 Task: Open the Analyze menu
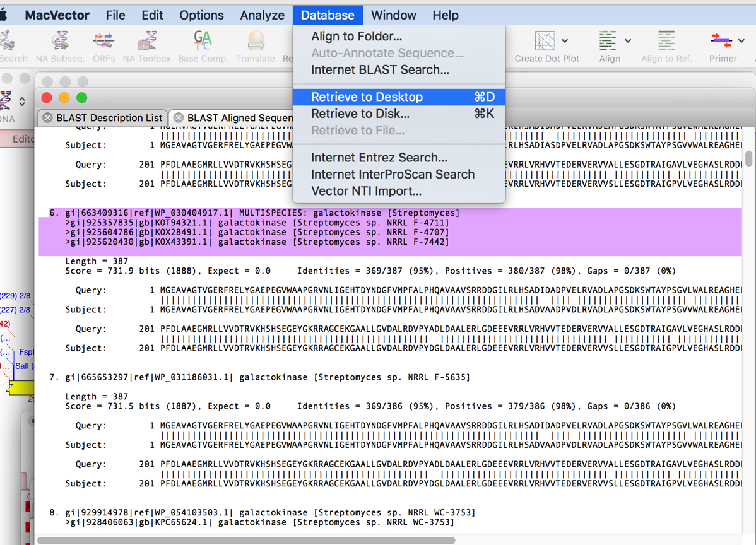(x=262, y=15)
